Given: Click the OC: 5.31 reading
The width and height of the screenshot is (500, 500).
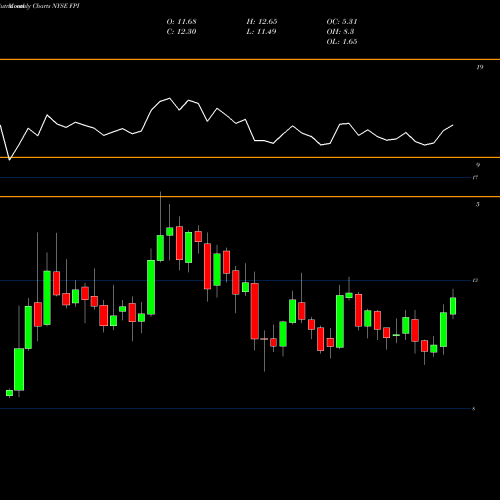Looking at the screenshot, I should point(342,22).
